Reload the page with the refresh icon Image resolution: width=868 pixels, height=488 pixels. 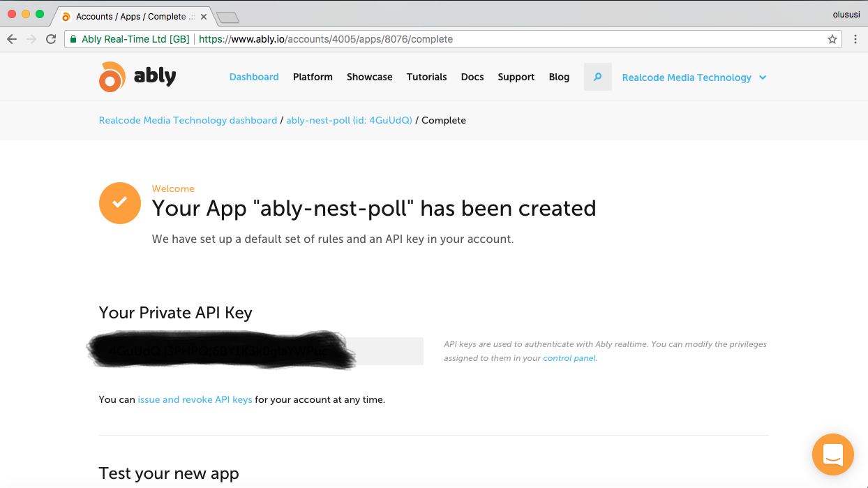click(51, 39)
